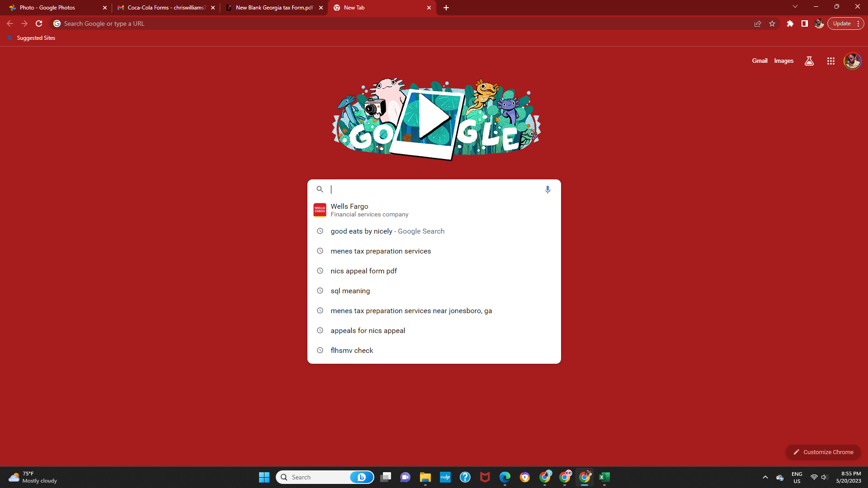868x488 pixels.
Task: Expand the tab search dropdown arrow
Action: 795,6
